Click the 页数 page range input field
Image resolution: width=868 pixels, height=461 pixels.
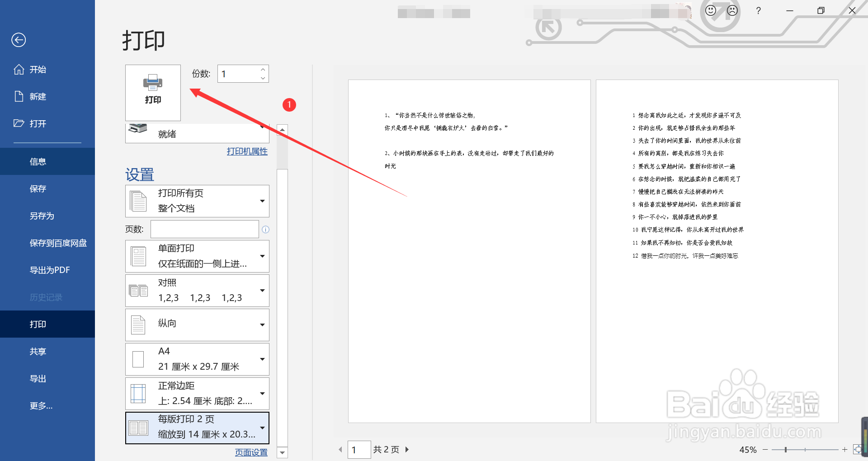[x=205, y=229]
